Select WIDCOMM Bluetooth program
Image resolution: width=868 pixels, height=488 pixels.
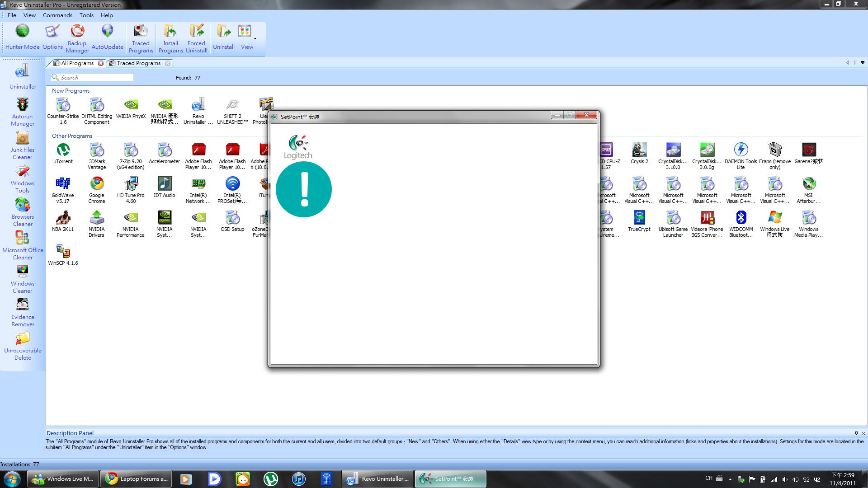click(741, 224)
